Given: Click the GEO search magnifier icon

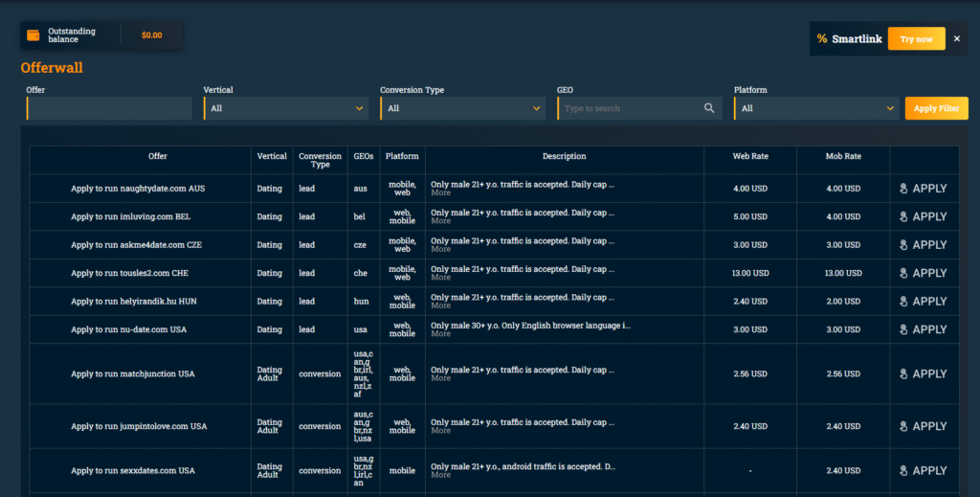Looking at the screenshot, I should 709,108.
